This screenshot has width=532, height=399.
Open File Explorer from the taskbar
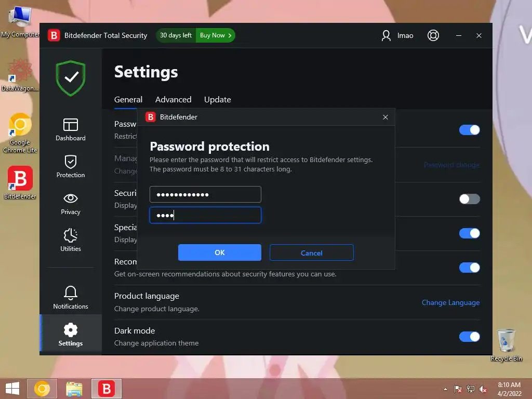pos(74,389)
